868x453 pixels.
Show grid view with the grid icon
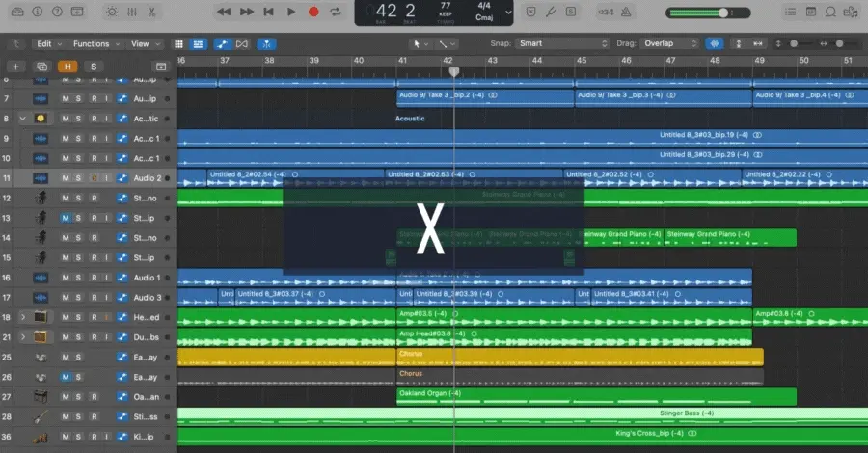click(x=178, y=44)
